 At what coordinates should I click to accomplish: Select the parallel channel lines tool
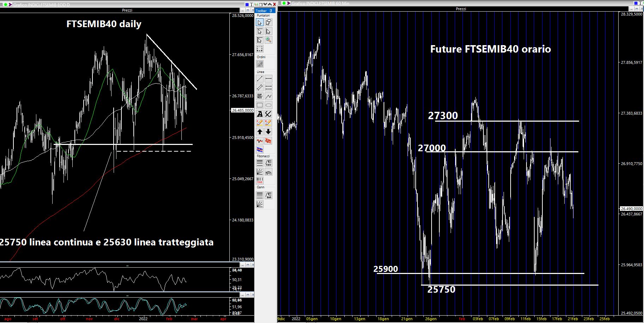click(x=260, y=87)
